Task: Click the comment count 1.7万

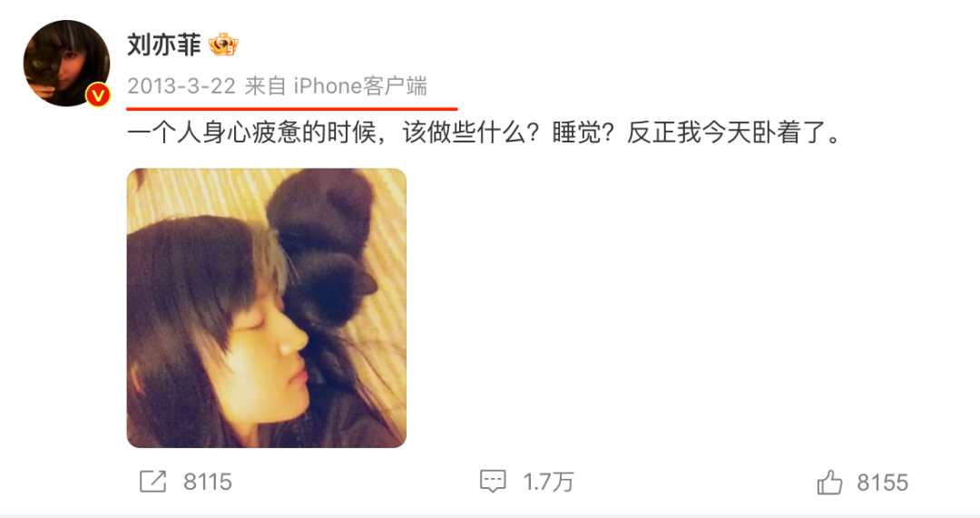Action: coord(548,483)
